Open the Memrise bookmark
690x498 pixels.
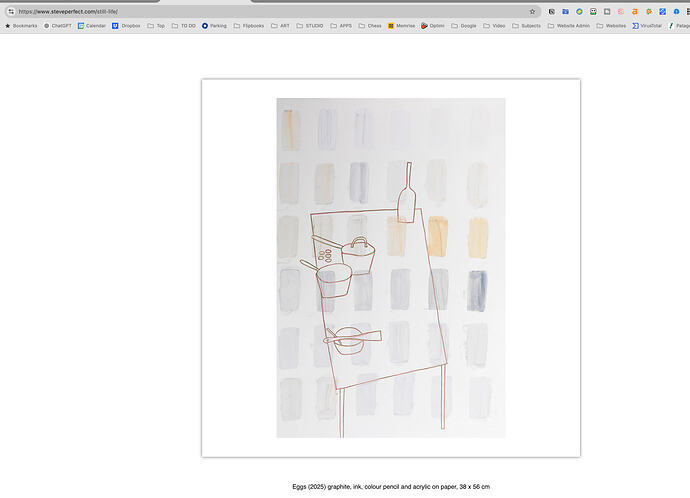click(401, 26)
